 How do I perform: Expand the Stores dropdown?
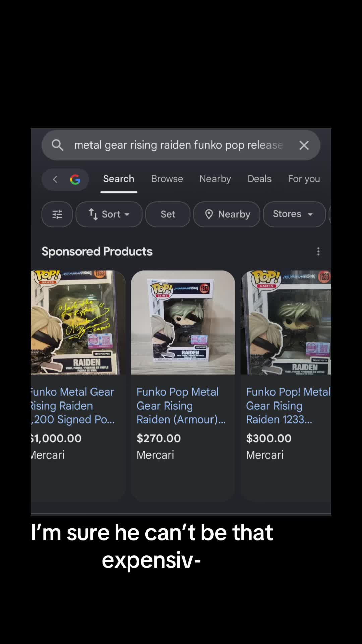294,214
